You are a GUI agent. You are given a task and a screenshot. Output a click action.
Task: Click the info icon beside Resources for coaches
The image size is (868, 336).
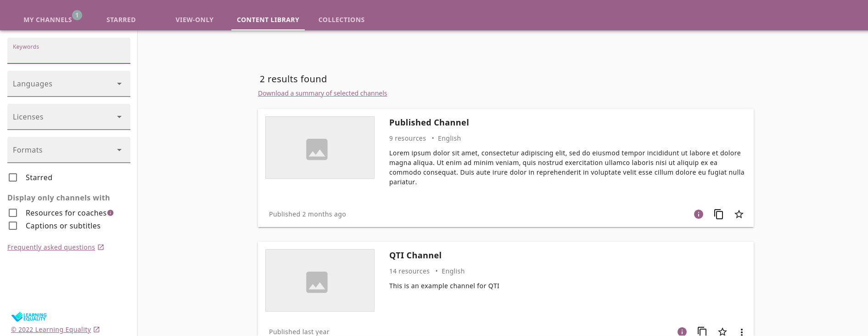click(111, 213)
